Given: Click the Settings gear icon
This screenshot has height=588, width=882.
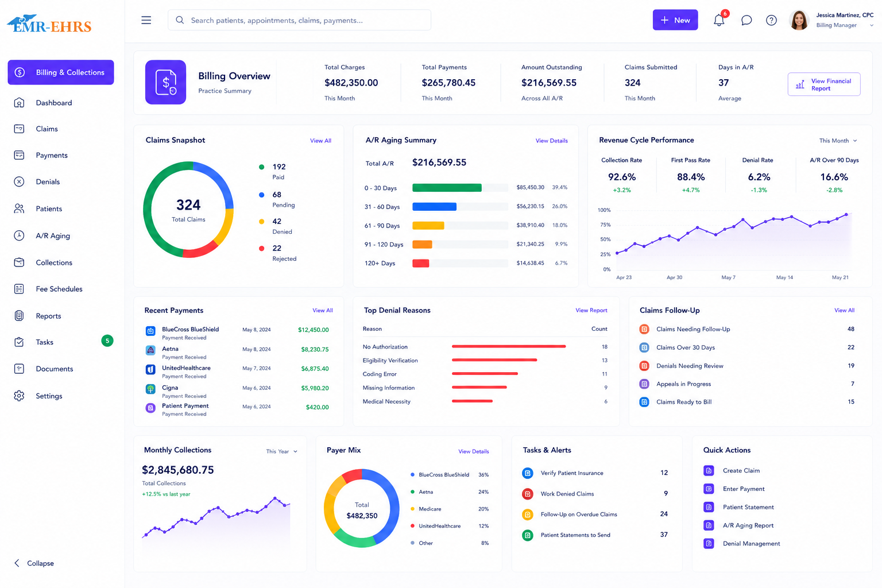Looking at the screenshot, I should [x=19, y=396].
